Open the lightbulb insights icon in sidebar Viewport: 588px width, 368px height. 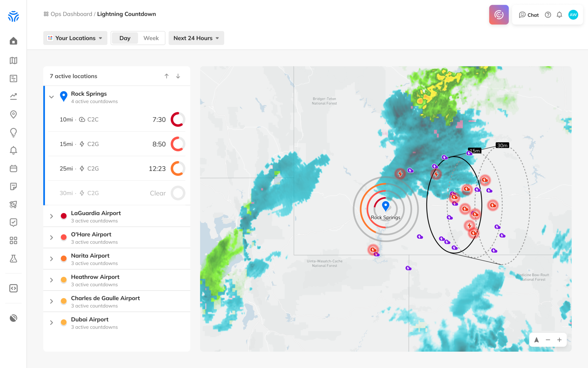click(13, 132)
